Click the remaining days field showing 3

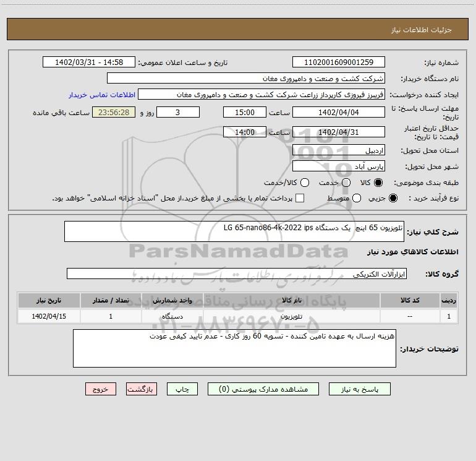tap(178, 112)
